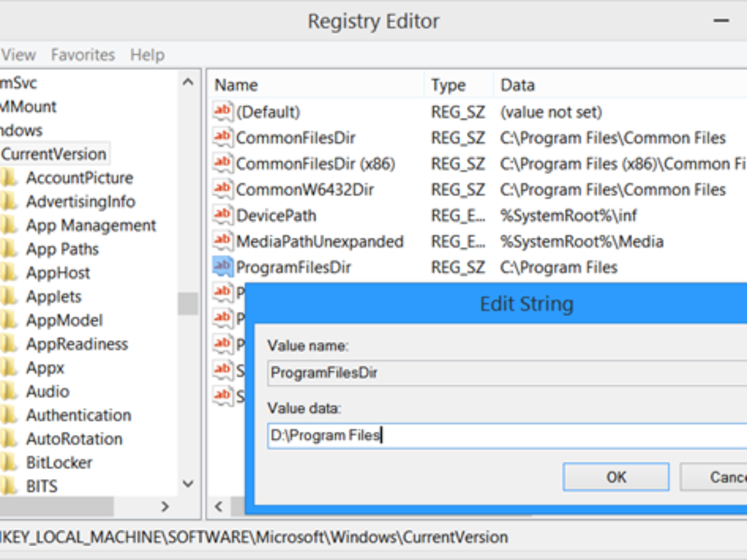
Task: Select the AppReadiness key
Action: point(77,344)
